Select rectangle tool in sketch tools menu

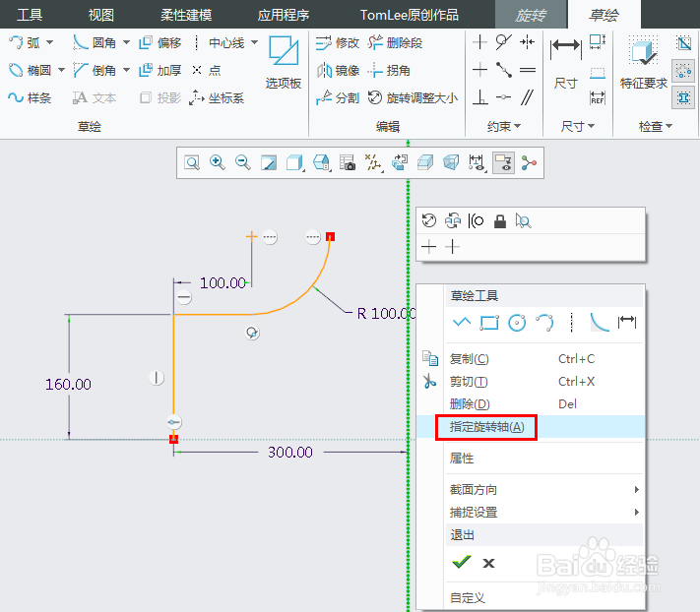point(489,323)
